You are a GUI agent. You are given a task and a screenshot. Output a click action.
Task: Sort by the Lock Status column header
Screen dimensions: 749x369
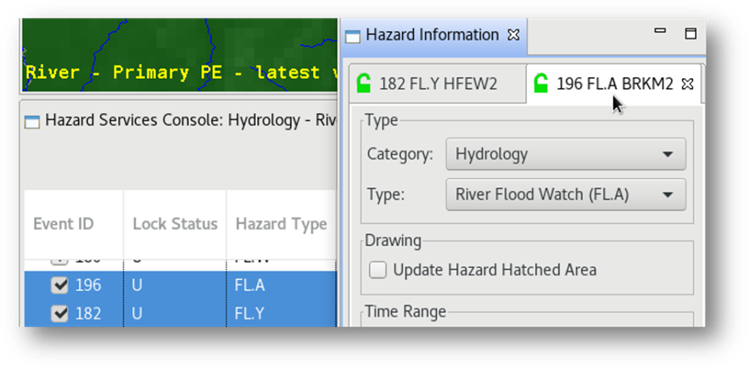point(175,224)
